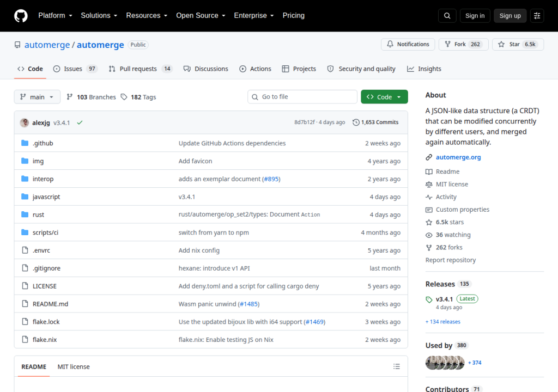
Task: Expand the Solutions menu
Action: click(99, 16)
